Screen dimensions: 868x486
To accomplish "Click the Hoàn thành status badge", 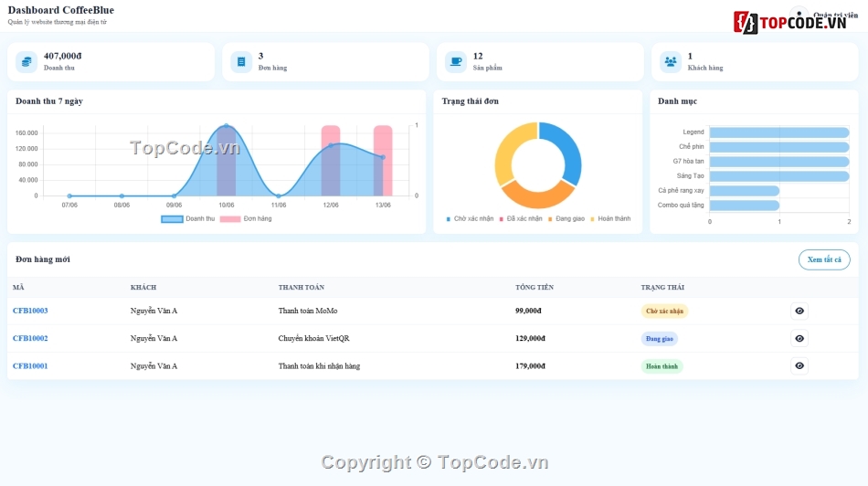I will pyautogui.click(x=662, y=366).
